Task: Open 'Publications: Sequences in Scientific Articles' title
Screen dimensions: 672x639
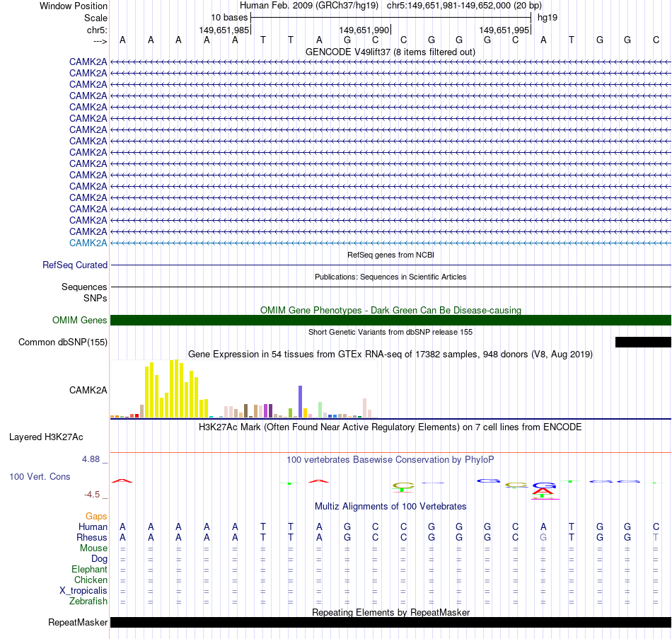Action: (390, 277)
